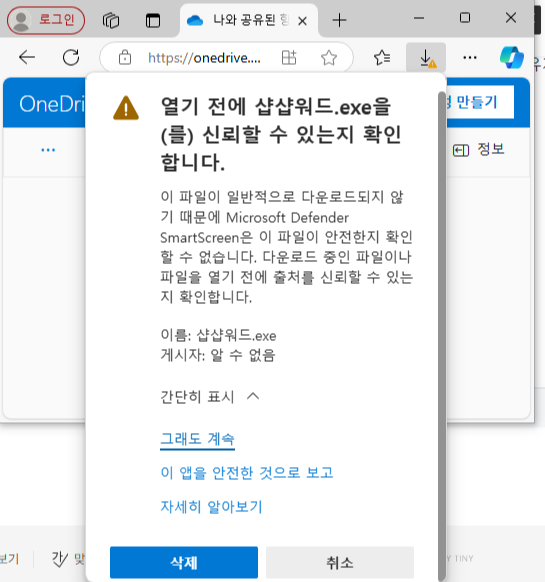Maximize the Edge browser window
545x582 pixels.
pos(465,18)
